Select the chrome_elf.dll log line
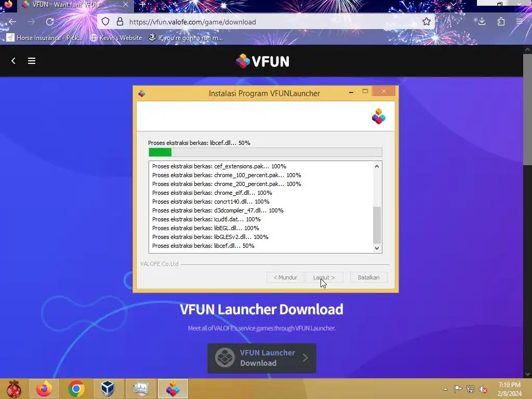The image size is (532, 399). point(212,193)
